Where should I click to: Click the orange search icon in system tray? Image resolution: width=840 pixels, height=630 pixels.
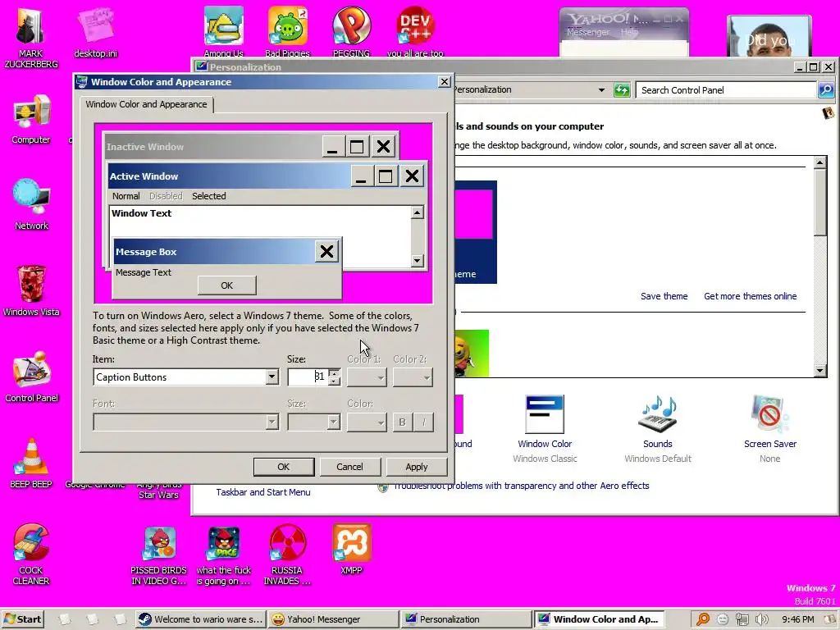point(703,619)
